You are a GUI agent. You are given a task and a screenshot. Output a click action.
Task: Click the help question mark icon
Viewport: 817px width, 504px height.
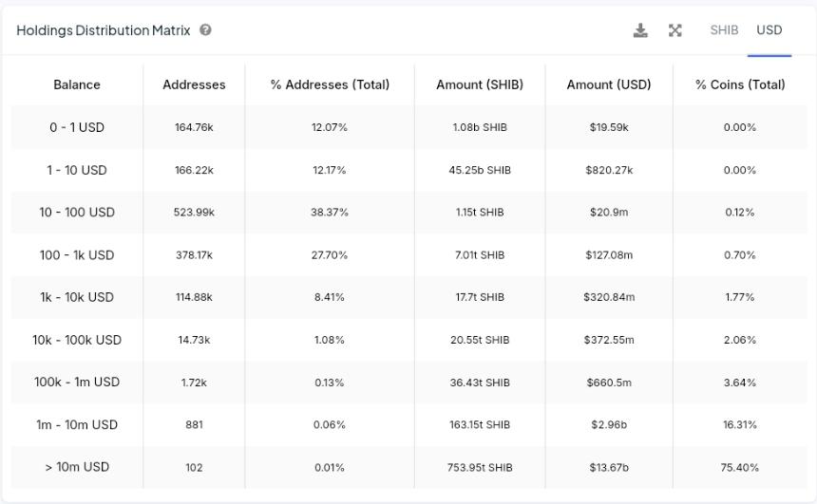click(x=205, y=30)
